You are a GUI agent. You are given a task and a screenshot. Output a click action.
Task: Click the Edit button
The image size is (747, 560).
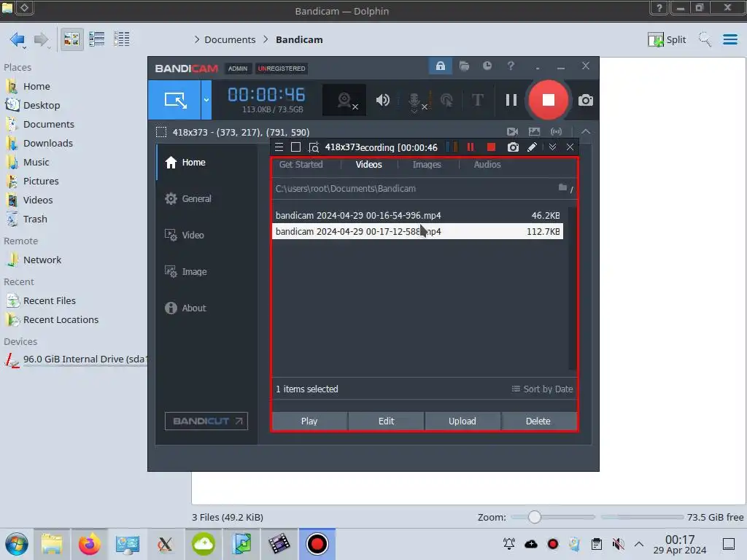[386, 421]
